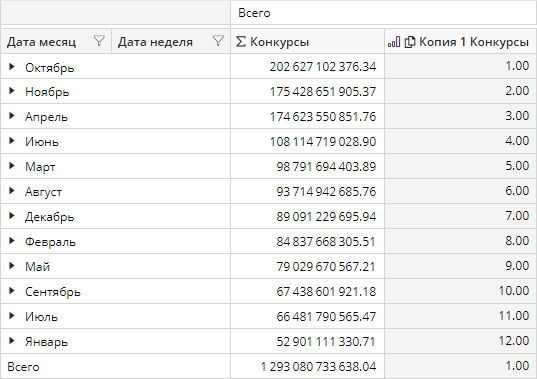
Task: Click the Сентябрь month label
Action: 53,292
